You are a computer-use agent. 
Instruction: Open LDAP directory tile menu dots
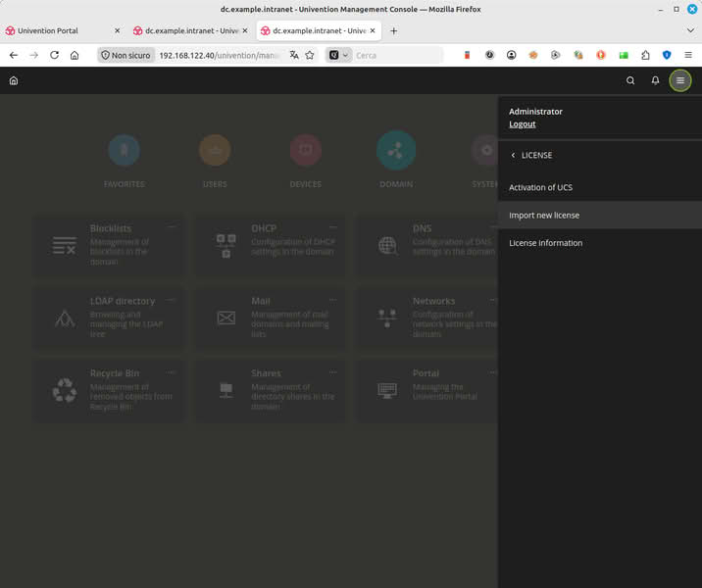pos(171,300)
